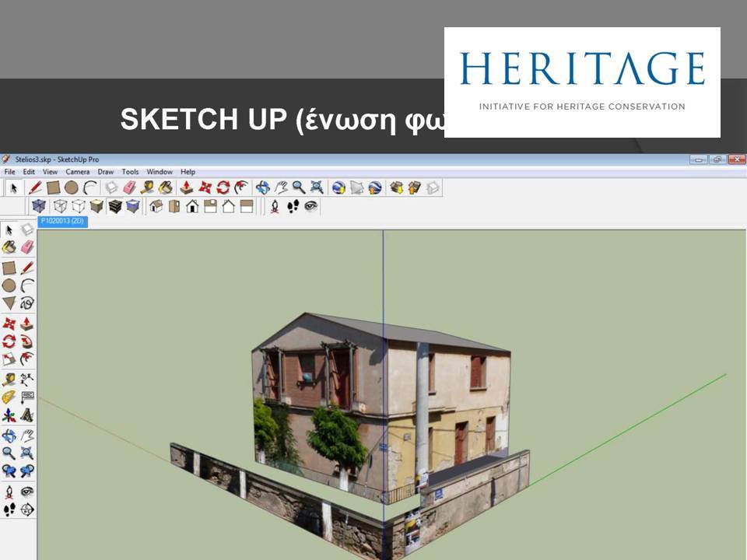Open the Edit menu
This screenshot has height=560, width=747.
click(29, 172)
